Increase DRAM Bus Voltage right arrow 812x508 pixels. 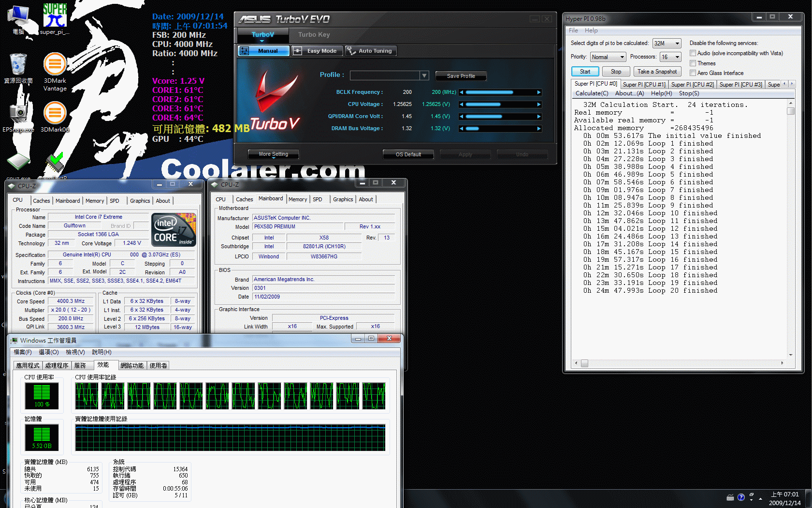coord(539,129)
